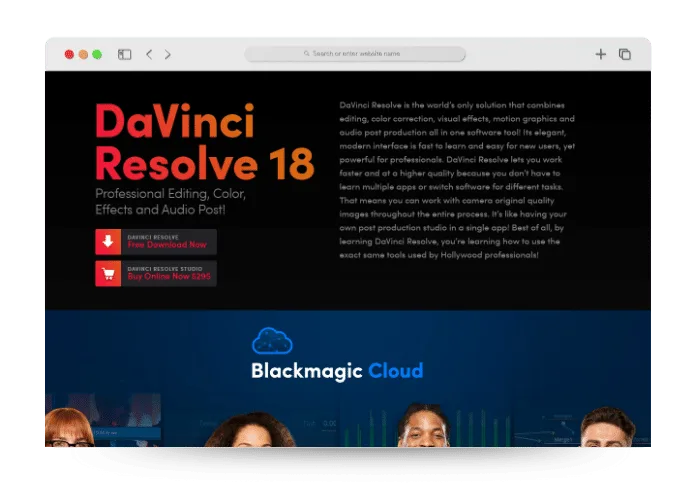Viewport: 700px width, 500px height.
Task: Click the red shopping cart icon
Action: point(108,273)
